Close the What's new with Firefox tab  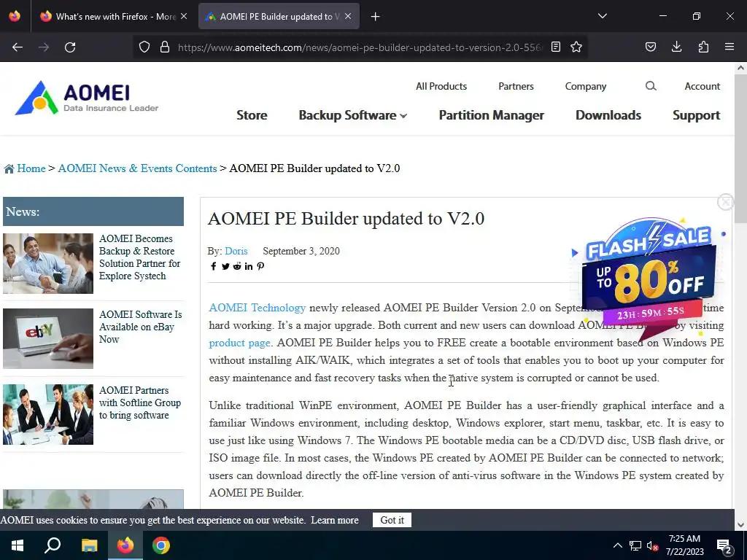[x=184, y=16]
